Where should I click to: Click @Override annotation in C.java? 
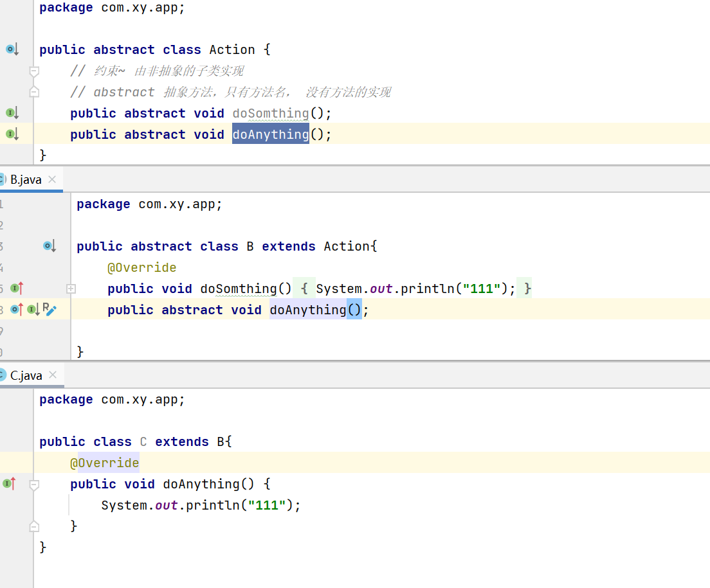tap(105, 463)
